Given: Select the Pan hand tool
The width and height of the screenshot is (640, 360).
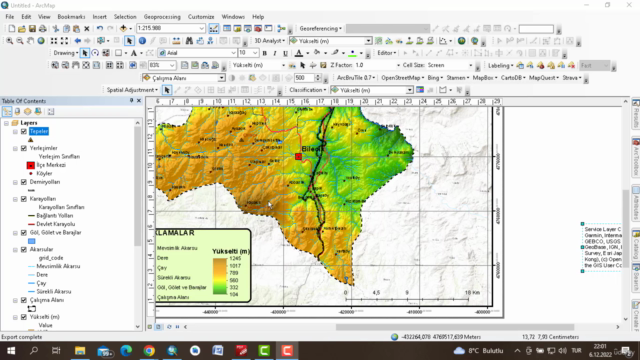Looking at the screenshot, I should [x=30, y=41].
